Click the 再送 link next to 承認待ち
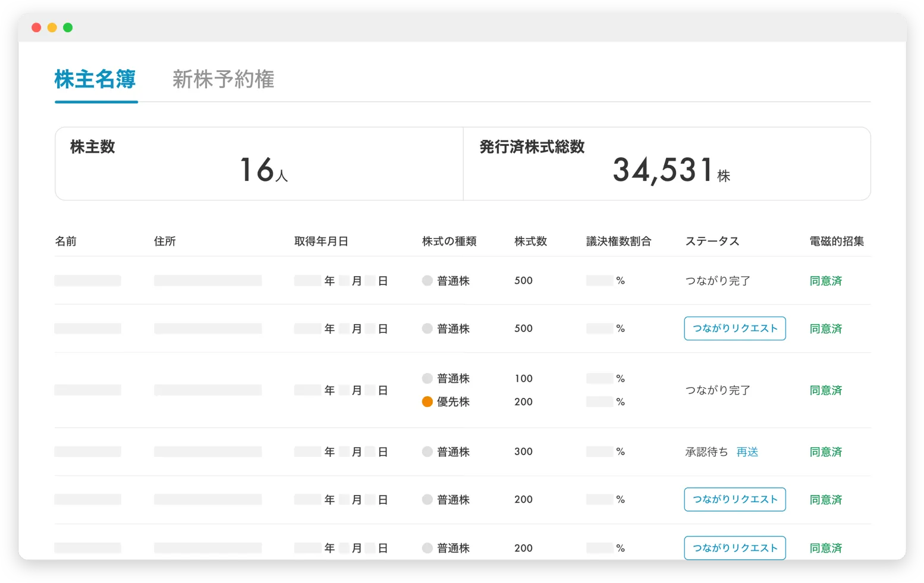The image size is (924, 583). 747,452
